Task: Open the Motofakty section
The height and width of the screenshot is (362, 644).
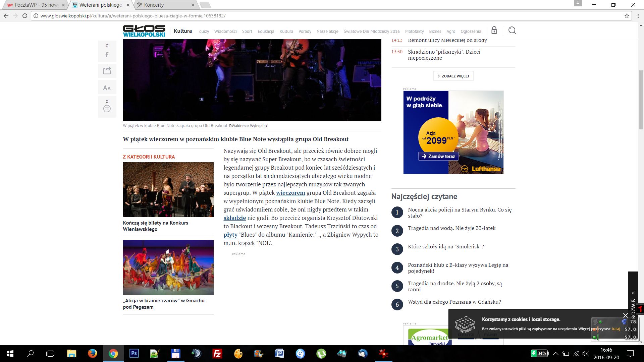Action: click(x=415, y=32)
